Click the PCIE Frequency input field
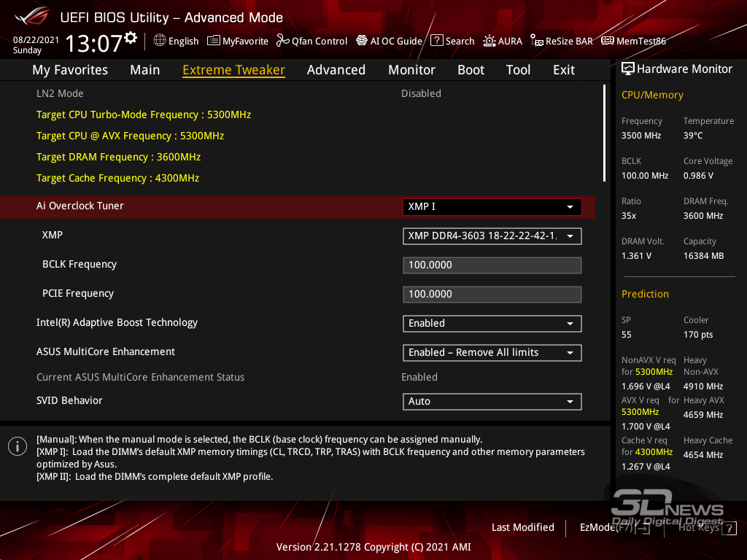This screenshot has height=560, width=747. [492, 295]
